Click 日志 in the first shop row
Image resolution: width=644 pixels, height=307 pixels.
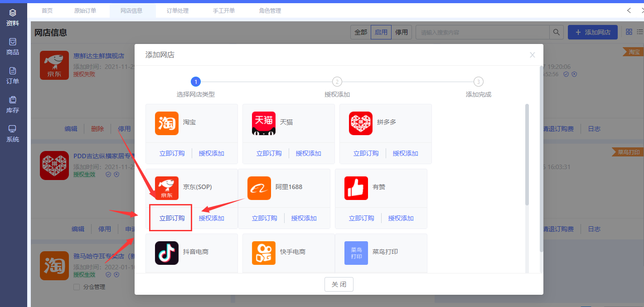[x=594, y=129]
